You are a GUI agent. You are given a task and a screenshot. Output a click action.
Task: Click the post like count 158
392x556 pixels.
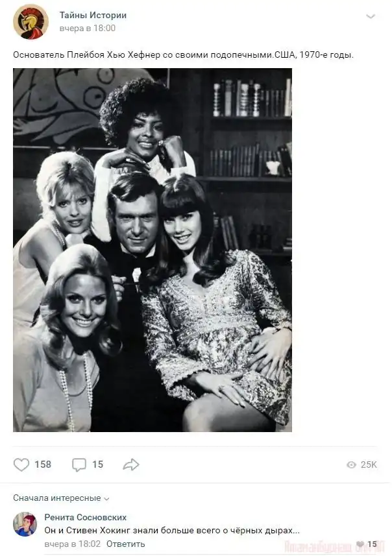coord(43,465)
